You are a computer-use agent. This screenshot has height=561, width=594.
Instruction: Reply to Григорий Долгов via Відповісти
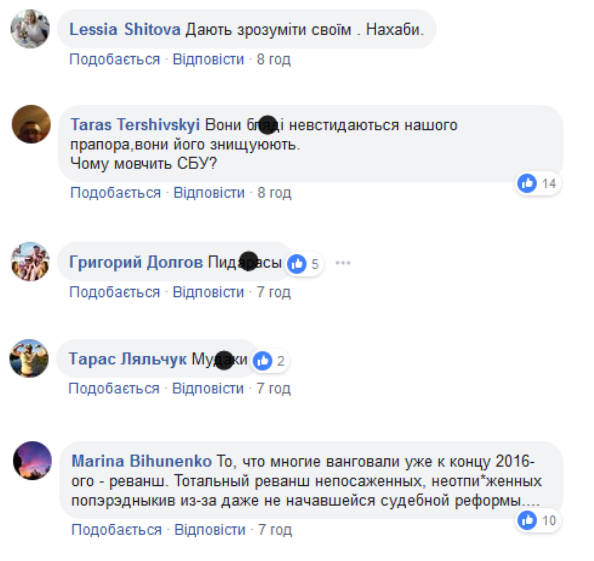click(208, 292)
